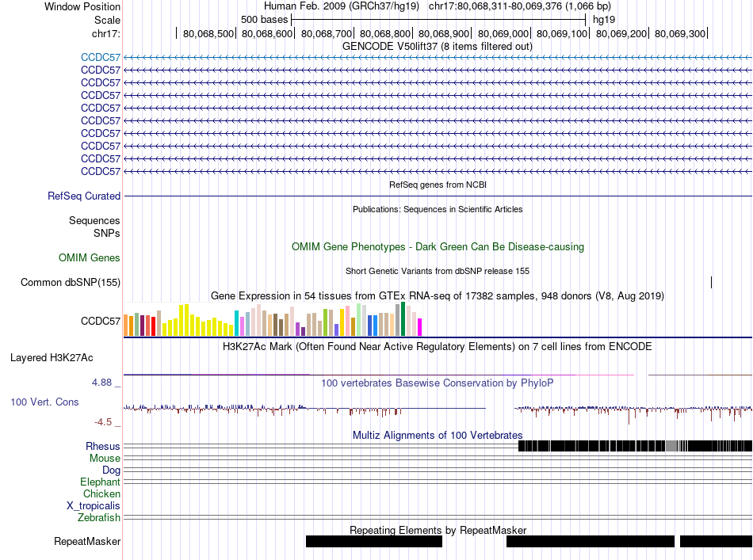Click the black Rhesus alignment block
Image resolution: width=753 pixels, height=560 pixels.
(x=636, y=446)
